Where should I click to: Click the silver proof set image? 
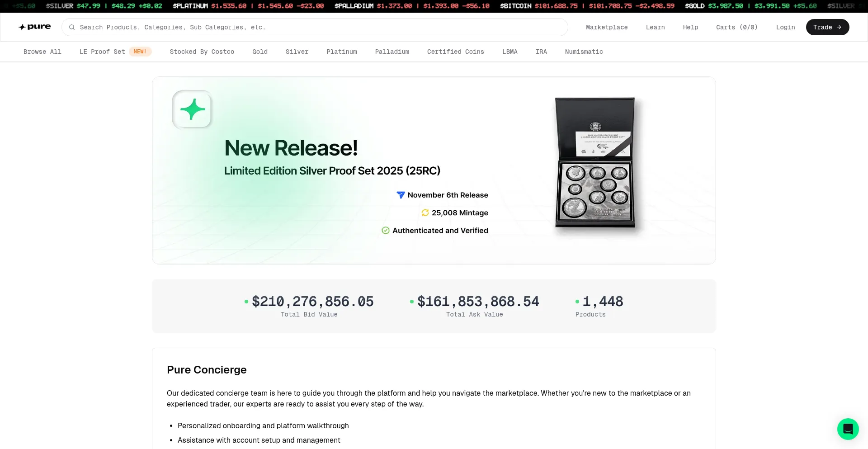click(595, 163)
